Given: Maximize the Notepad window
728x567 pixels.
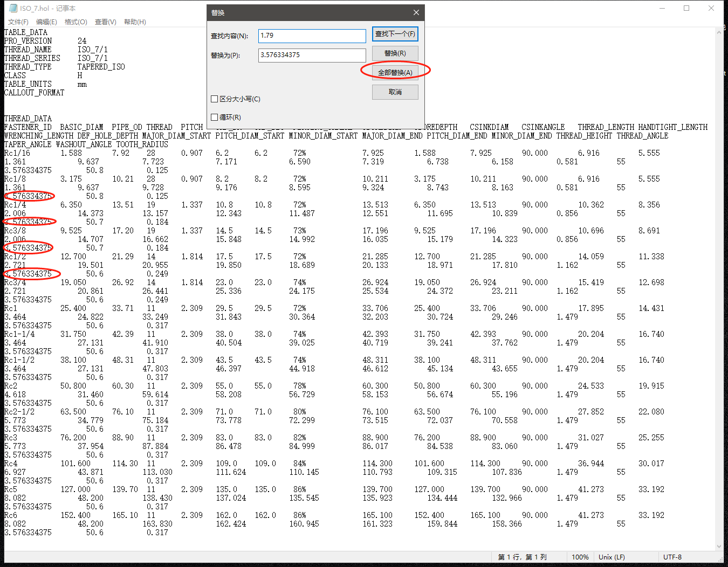Looking at the screenshot, I should (686, 8).
